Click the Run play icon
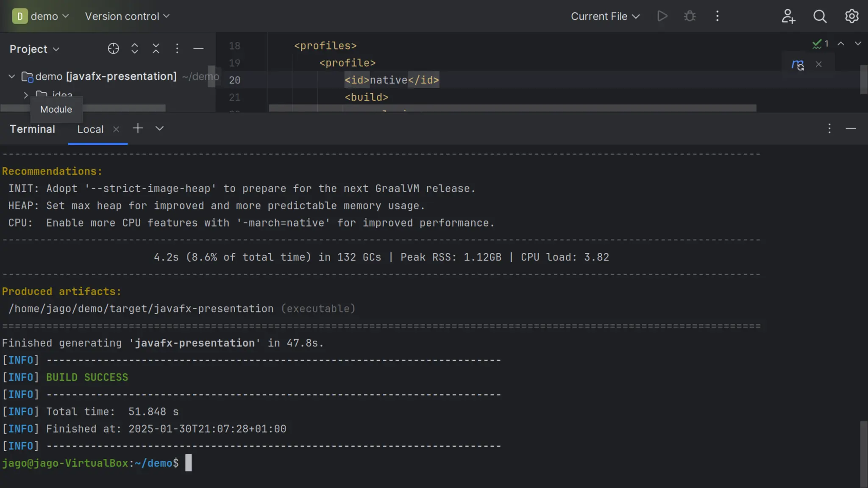Screen dimensions: 868x488 pos(662,16)
